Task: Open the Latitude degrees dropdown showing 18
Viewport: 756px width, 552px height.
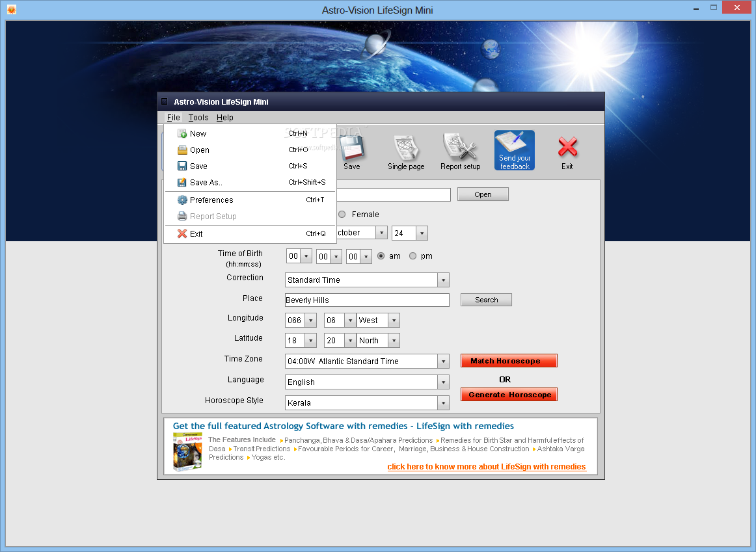Action: [x=311, y=341]
